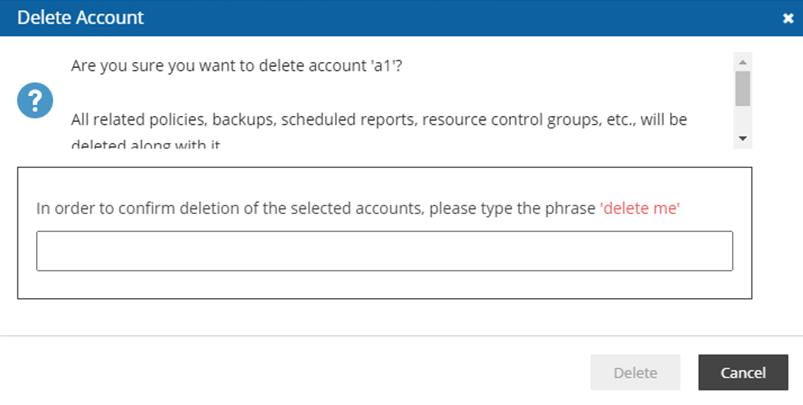Close the Delete Account dialog with X
803x405 pixels.
click(x=787, y=18)
